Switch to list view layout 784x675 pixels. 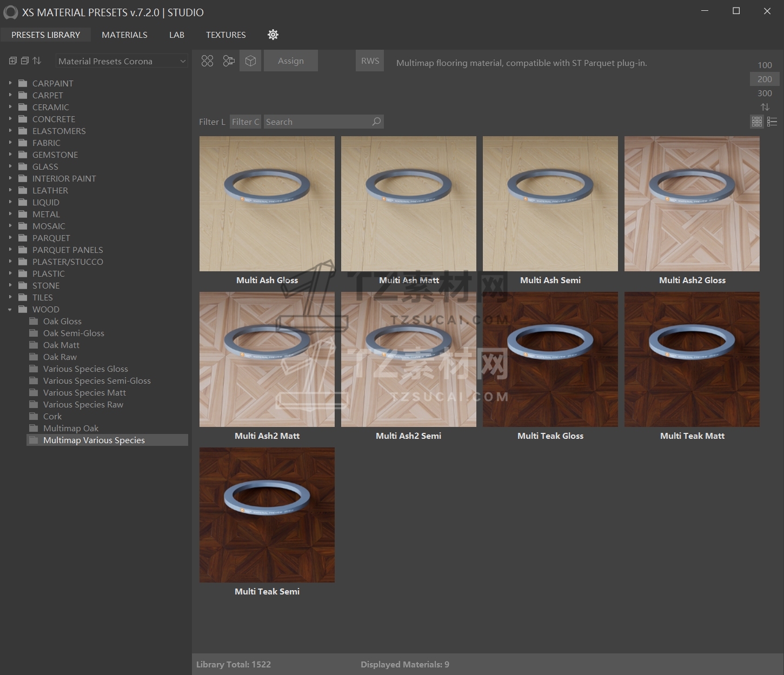pyautogui.click(x=772, y=122)
